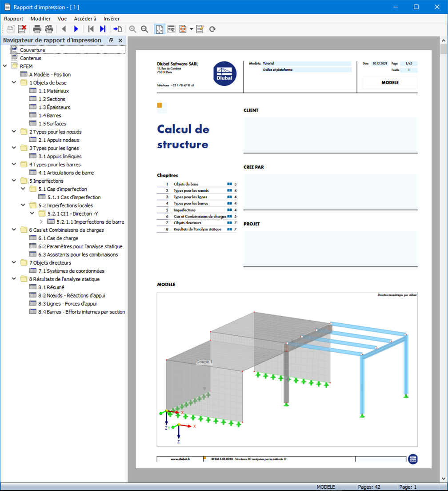Collapse 6 Cas et Combinaisons de charges
The height and width of the screenshot is (491, 448).
coord(14,230)
